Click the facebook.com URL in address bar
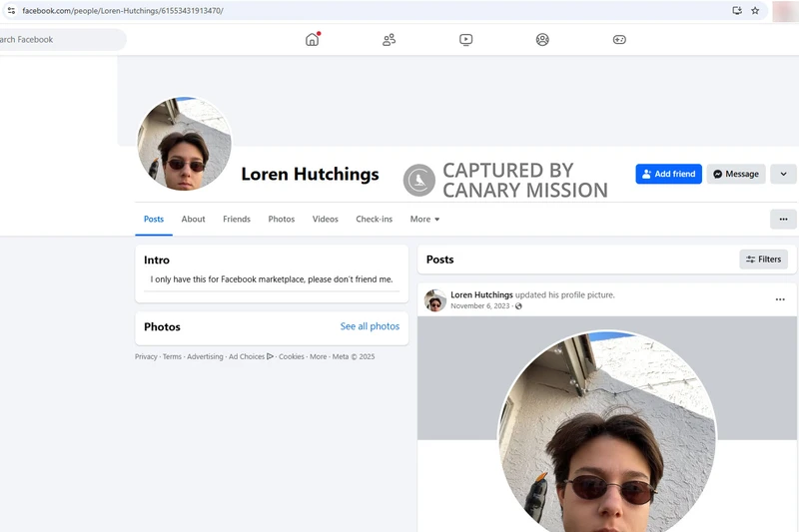The height and width of the screenshot is (532, 799). pyautogui.click(x=123, y=10)
